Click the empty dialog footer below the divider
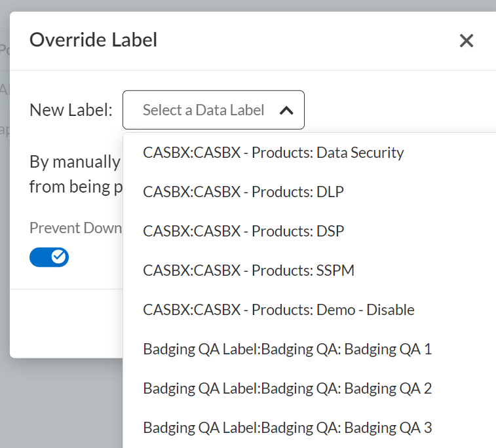Screen dimensions: 496x448 click(x=66, y=324)
